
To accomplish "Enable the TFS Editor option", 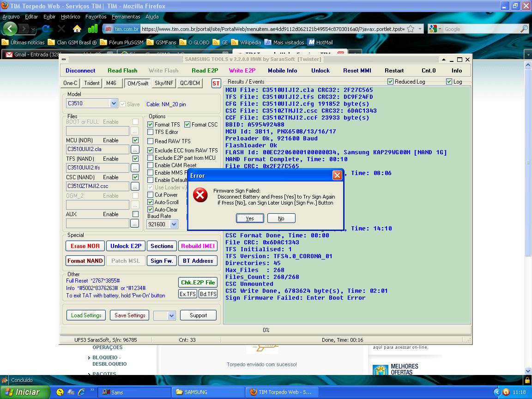I will pyautogui.click(x=150, y=132).
